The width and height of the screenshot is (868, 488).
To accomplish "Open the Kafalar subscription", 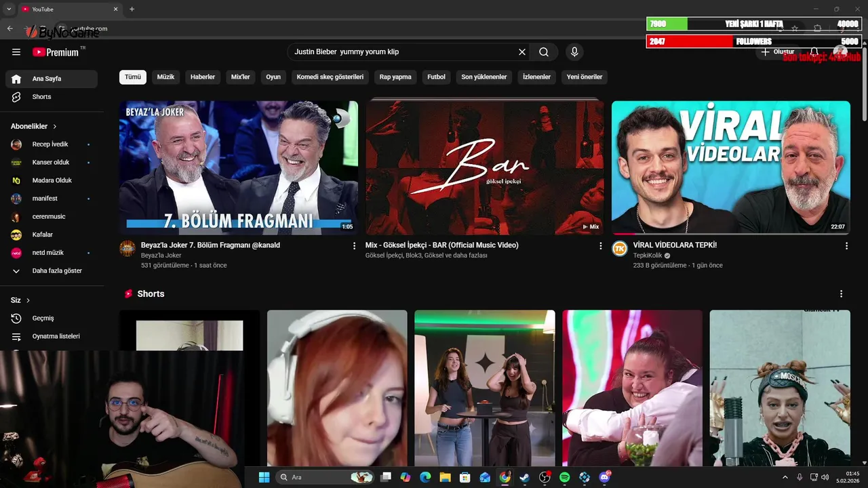I will (x=52, y=235).
